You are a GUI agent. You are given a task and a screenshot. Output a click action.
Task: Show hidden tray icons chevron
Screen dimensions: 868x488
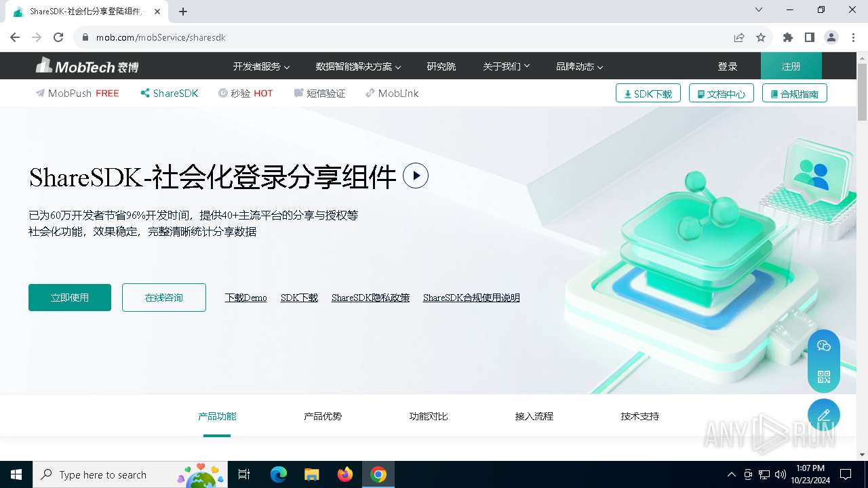click(731, 474)
